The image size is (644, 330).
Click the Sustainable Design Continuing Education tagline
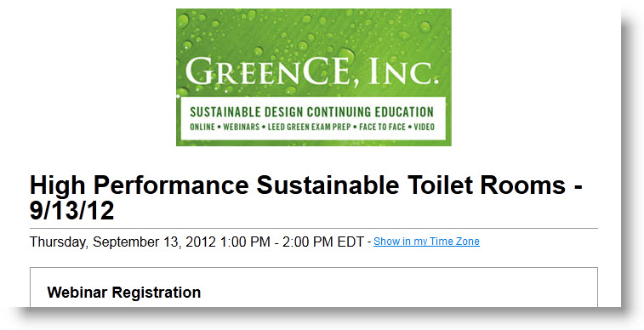(x=311, y=111)
